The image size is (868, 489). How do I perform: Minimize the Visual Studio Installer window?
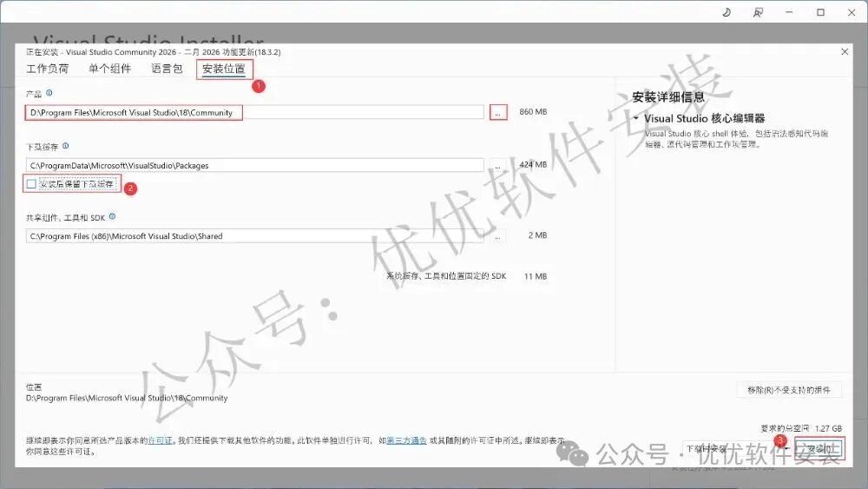click(x=789, y=12)
